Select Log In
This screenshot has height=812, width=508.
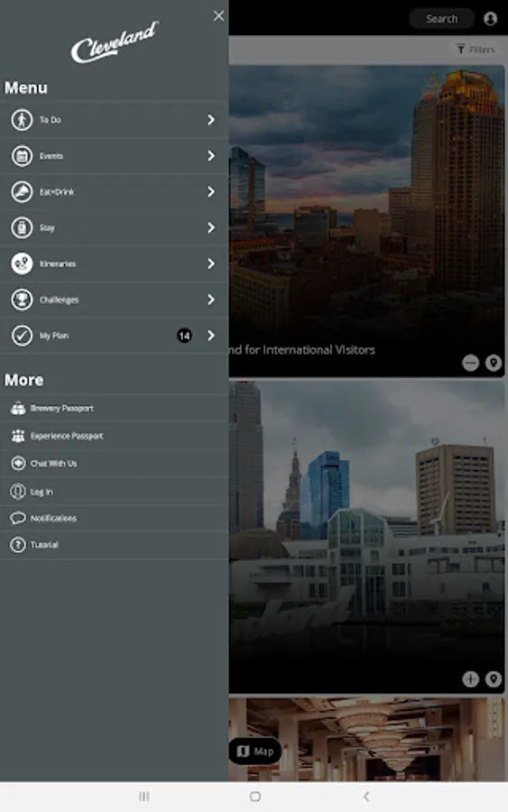click(114, 491)
